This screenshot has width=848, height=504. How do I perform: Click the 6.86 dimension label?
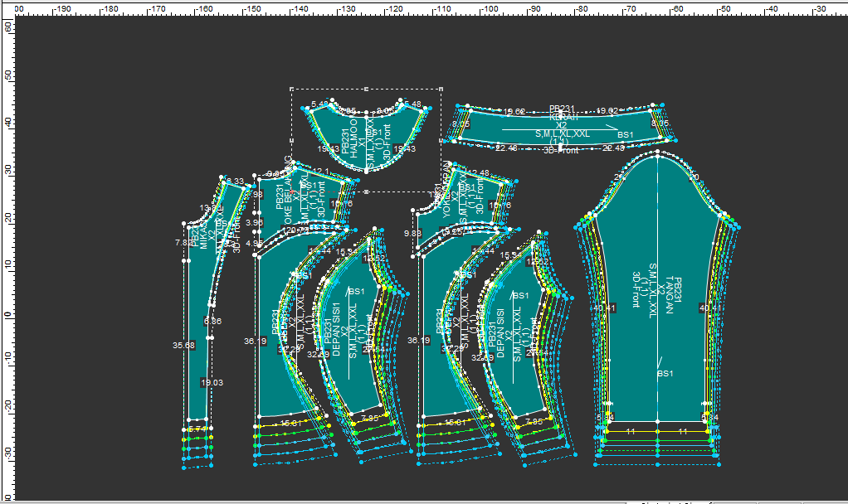point(212,321)
